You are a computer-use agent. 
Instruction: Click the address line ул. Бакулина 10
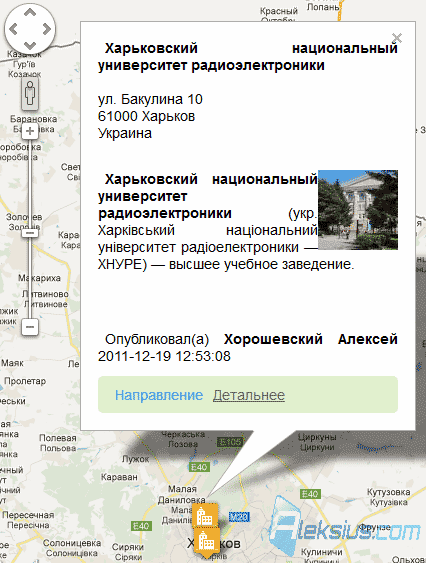pos(150,99)
